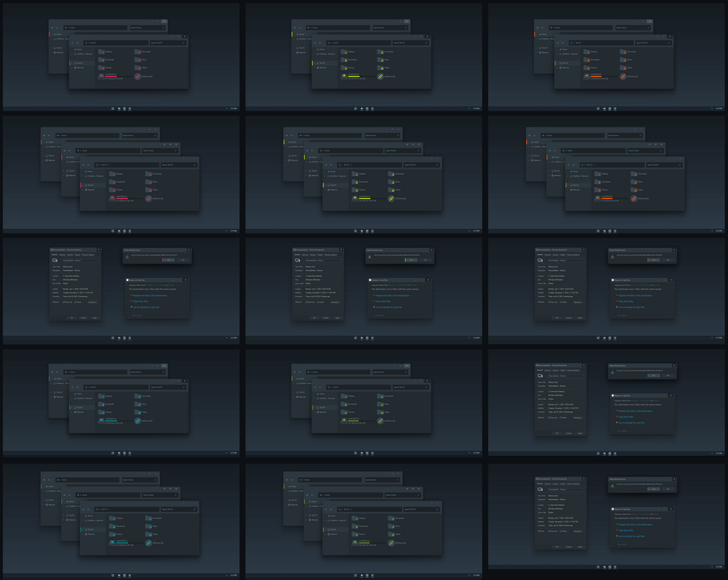Toggle Hidden checkbox in yellow Properties dialog
This screenshot has height=580, width=728.
(318, 302)
